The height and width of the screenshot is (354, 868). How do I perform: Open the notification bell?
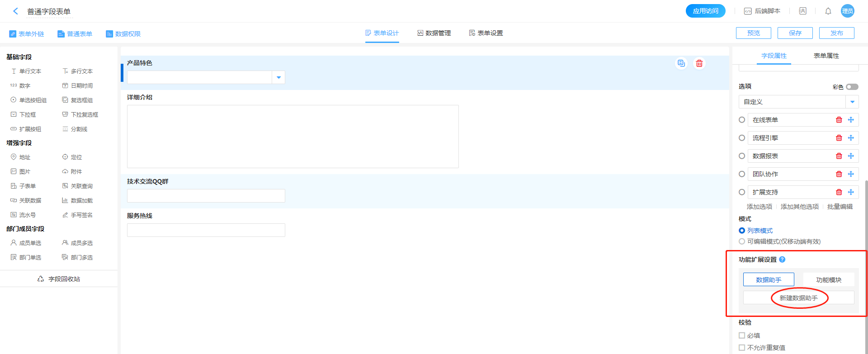click(828, 11)
